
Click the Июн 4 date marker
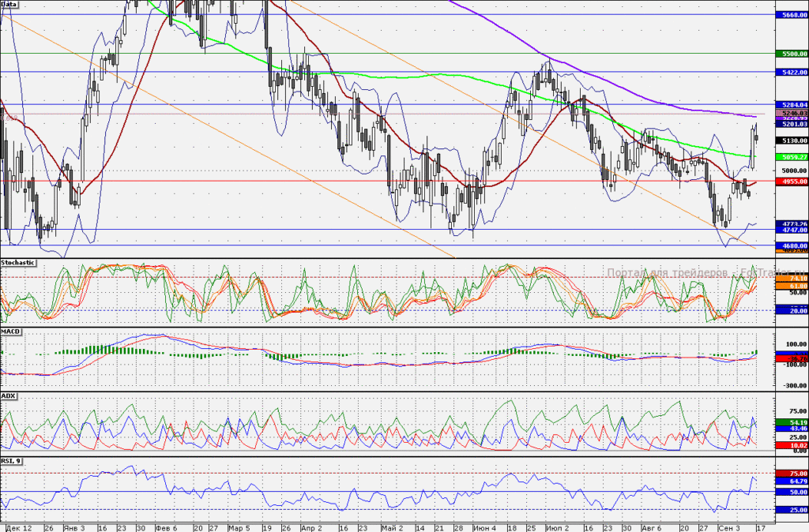484,528
